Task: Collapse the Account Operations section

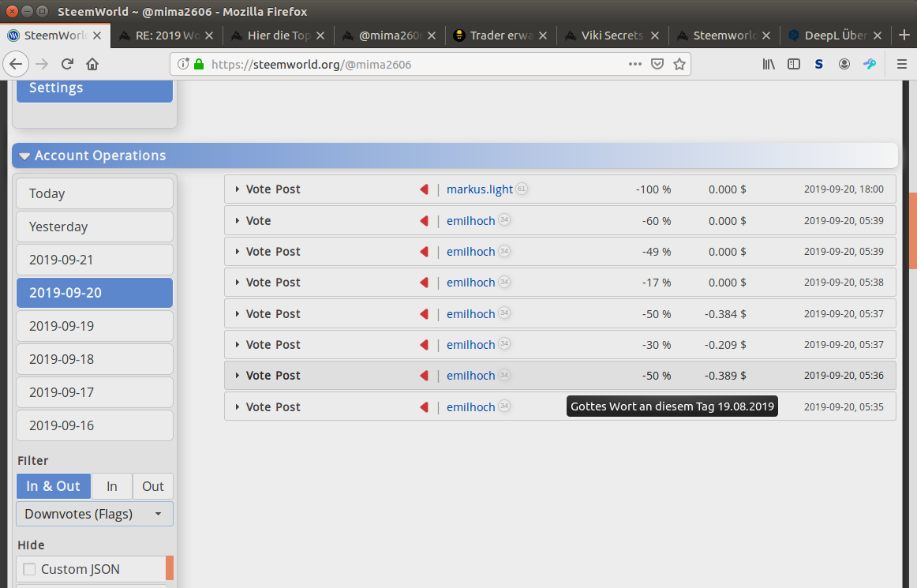Action: click(24, 156)
